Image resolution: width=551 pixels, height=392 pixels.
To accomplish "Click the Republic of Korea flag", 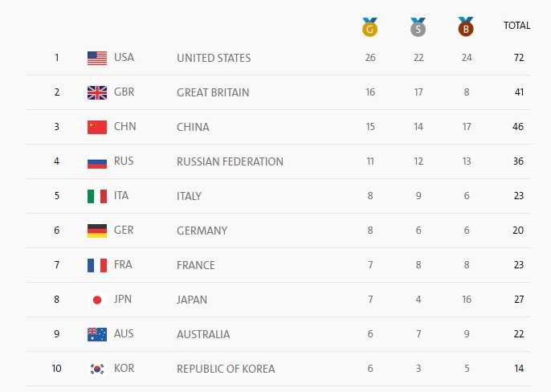I will (x=97, y=369).
